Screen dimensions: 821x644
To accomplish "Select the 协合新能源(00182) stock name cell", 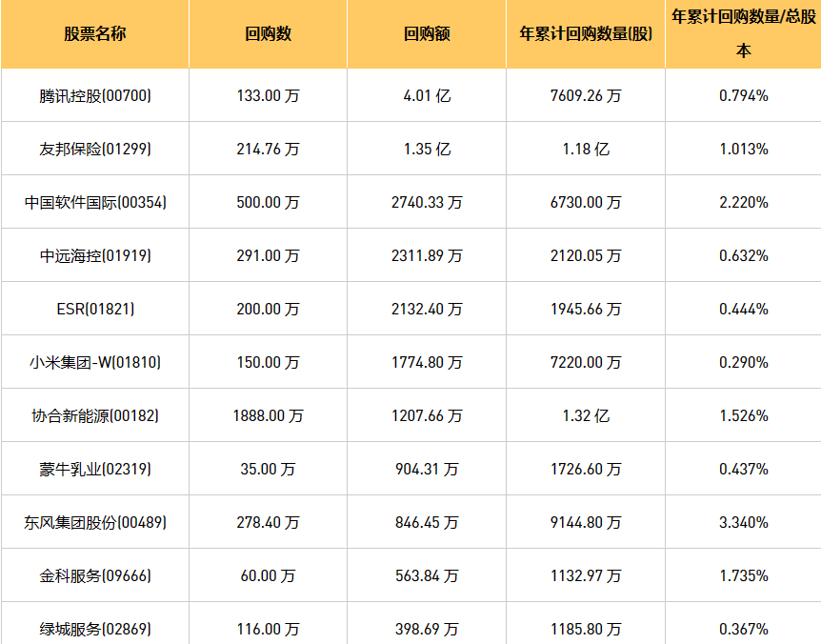I will 95,415.
